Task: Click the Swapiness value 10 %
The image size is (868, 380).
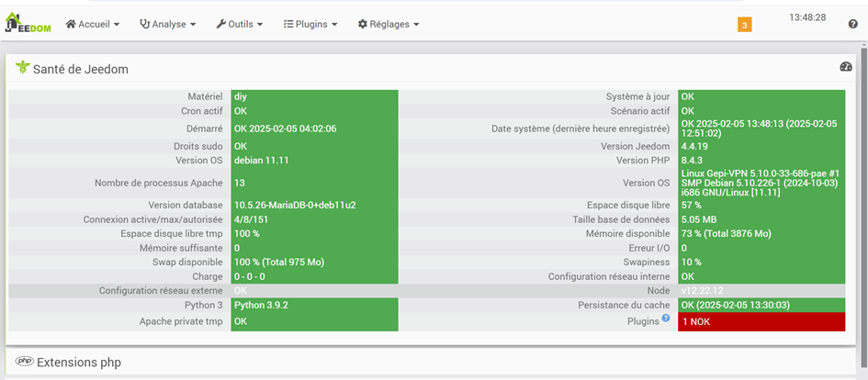Action: pos(691,263)
